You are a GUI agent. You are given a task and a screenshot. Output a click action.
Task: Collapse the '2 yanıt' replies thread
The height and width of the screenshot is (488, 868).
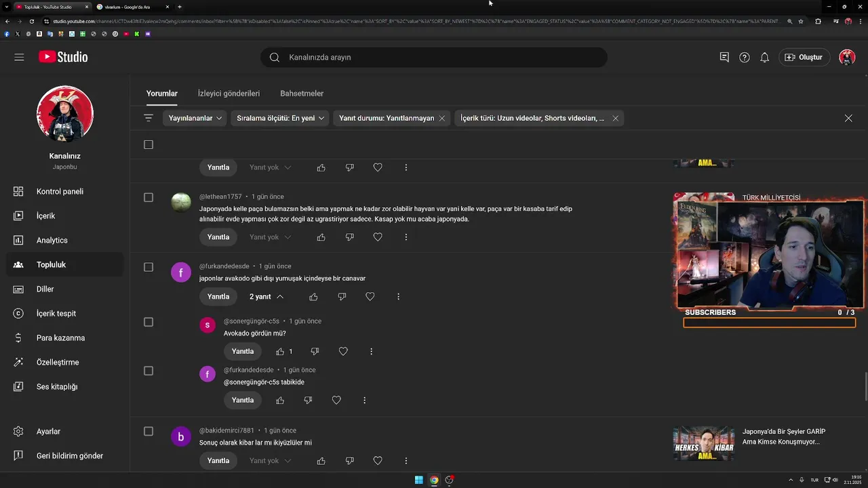tap(267, 297)
